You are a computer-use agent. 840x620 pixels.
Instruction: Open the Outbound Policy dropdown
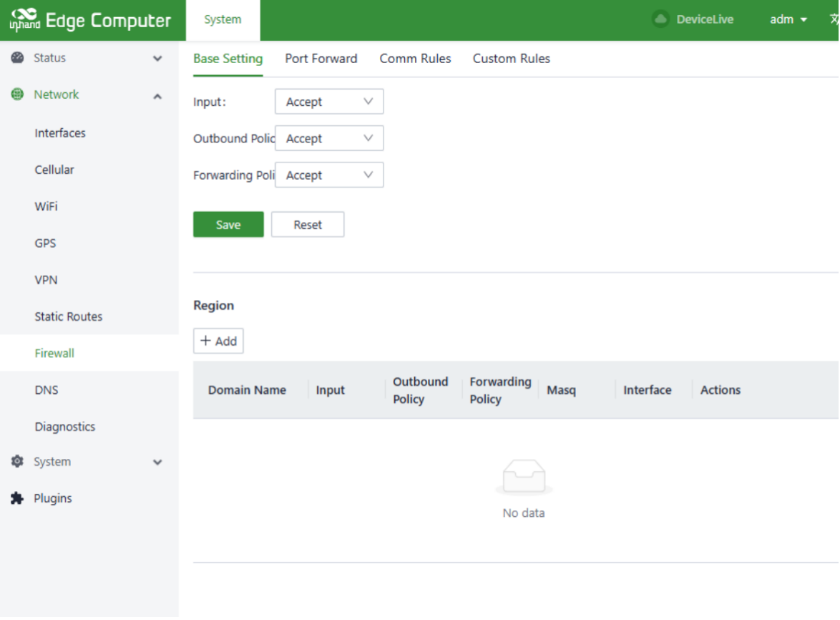329,138
